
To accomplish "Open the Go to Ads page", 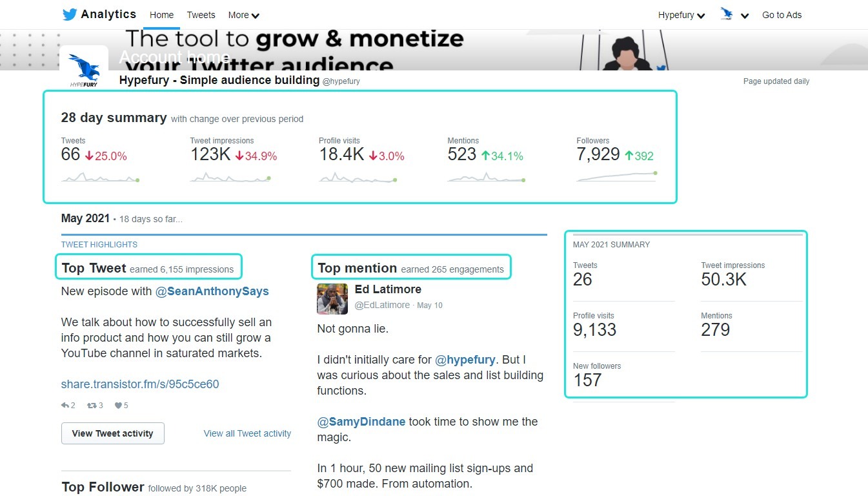I will 782,14.
